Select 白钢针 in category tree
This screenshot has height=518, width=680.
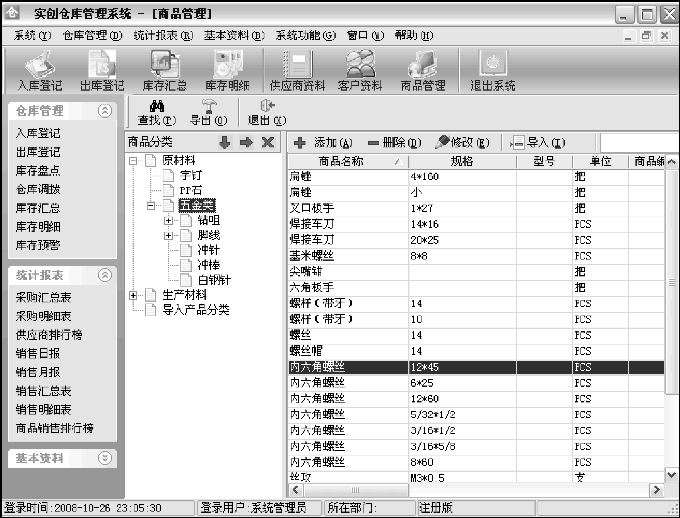coord(214,280)
